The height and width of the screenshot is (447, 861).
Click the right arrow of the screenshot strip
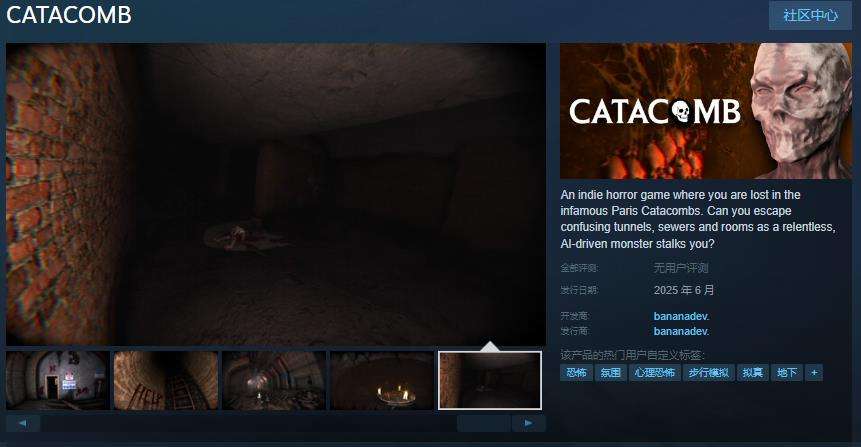click(528, 423)
